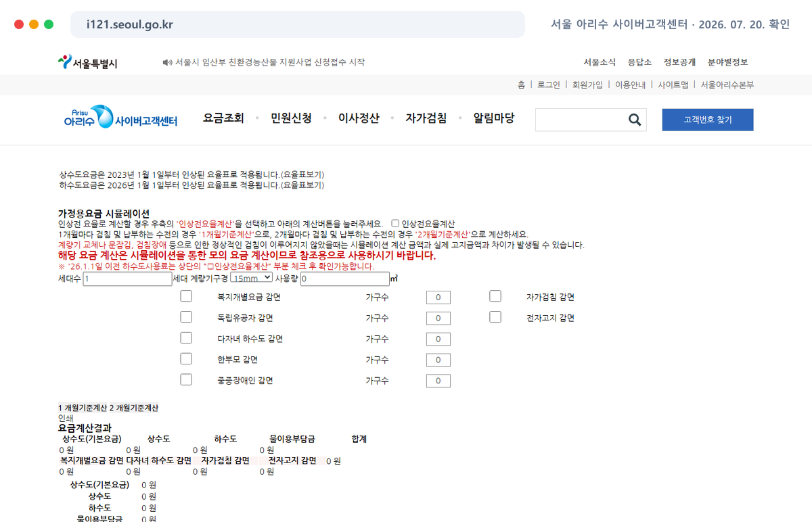Click 2개월기준계산 button
The image size is (812, 522).
(134, 408)
